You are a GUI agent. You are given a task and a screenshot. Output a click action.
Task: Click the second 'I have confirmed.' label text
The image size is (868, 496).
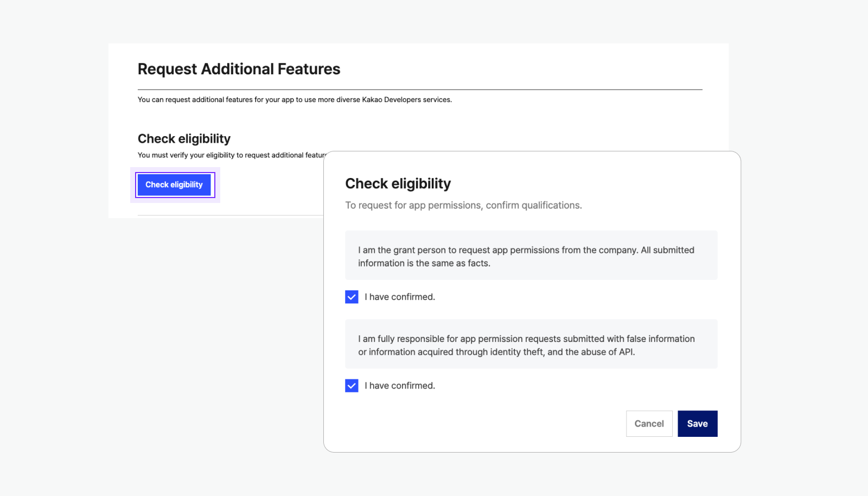point(400,386)
